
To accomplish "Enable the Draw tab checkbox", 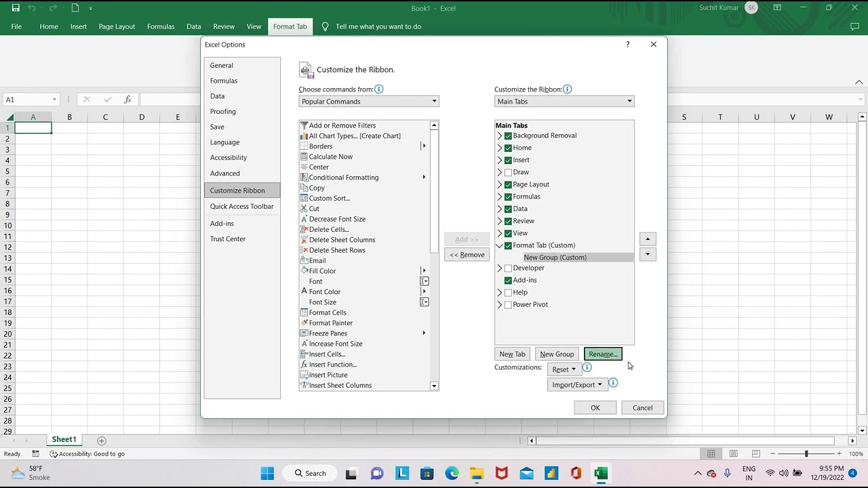I will [508, 172].
